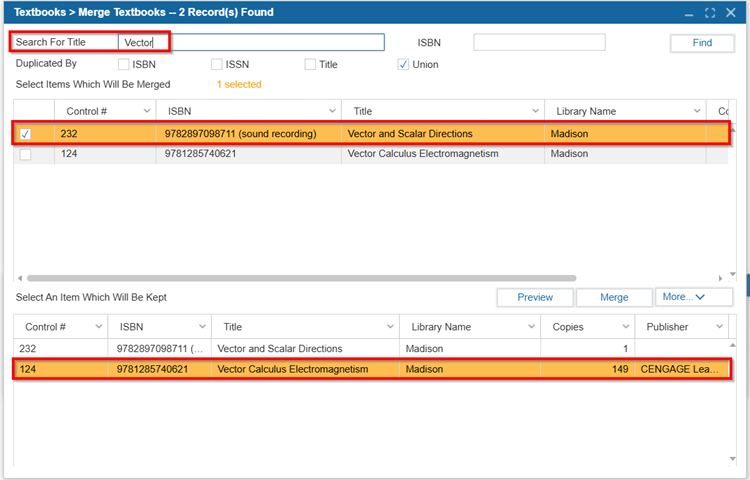Open the bottom Title column dropdown arrow
The width and height of the screenshot is (750, 480).
pyautogui.click(x=390, y=327)
